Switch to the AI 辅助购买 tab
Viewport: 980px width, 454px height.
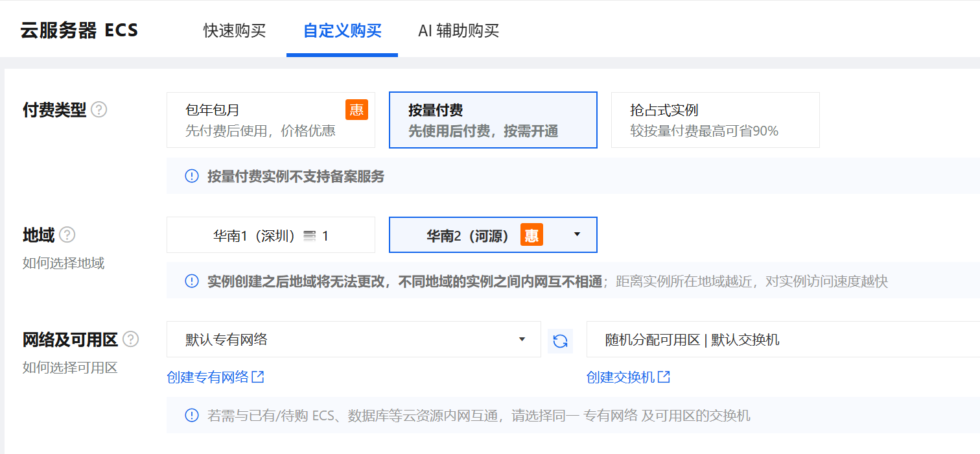click(459, 30)
